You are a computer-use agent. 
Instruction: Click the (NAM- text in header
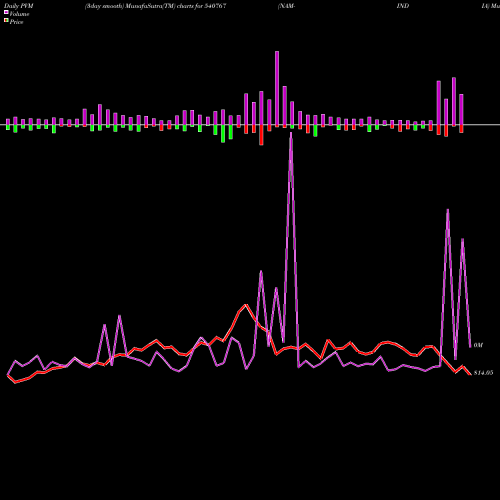(x=286, y=6)
